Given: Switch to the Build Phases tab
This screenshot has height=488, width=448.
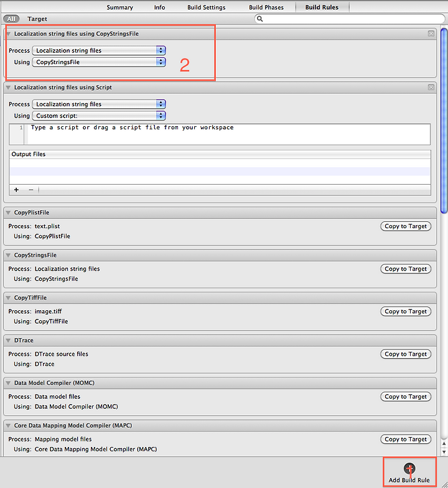Looking at the screenshot, I should coord(266,7).
